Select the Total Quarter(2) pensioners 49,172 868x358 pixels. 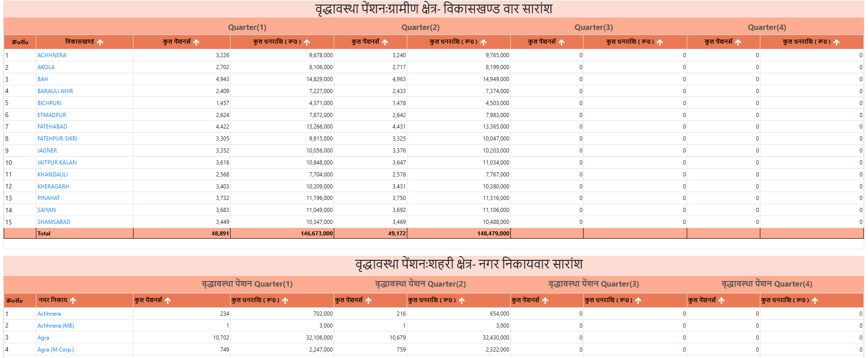point(397,234)
